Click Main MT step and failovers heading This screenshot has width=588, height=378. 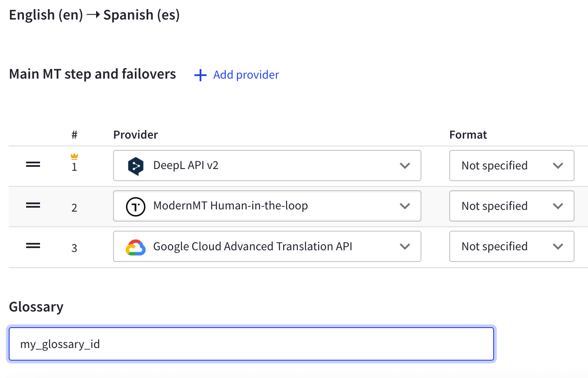92,74
